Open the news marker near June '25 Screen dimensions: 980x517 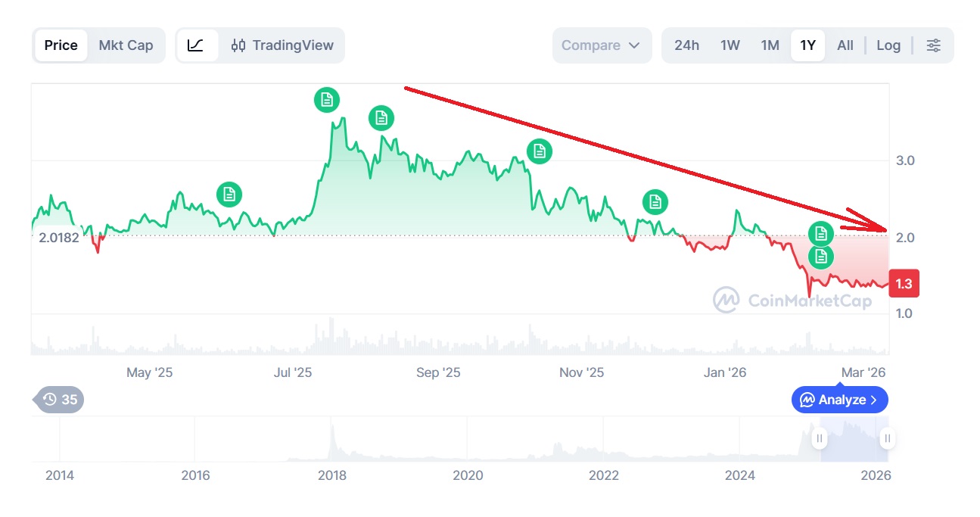229,195
